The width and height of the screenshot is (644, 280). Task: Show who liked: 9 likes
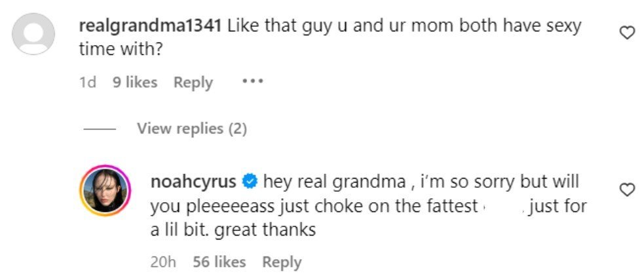click(135, 82)
